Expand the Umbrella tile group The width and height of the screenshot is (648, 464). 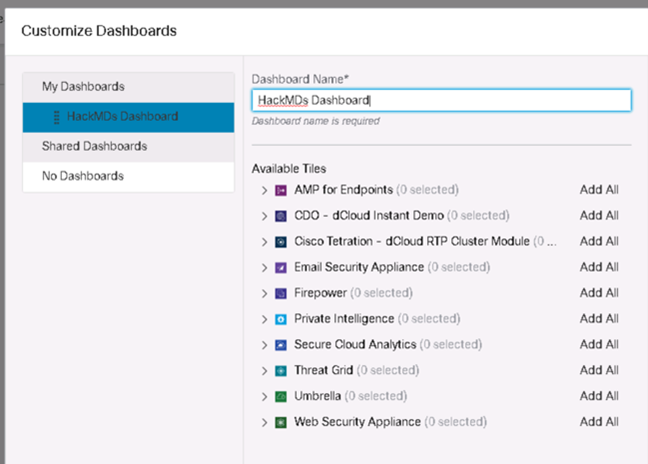[x=264, y=397]
